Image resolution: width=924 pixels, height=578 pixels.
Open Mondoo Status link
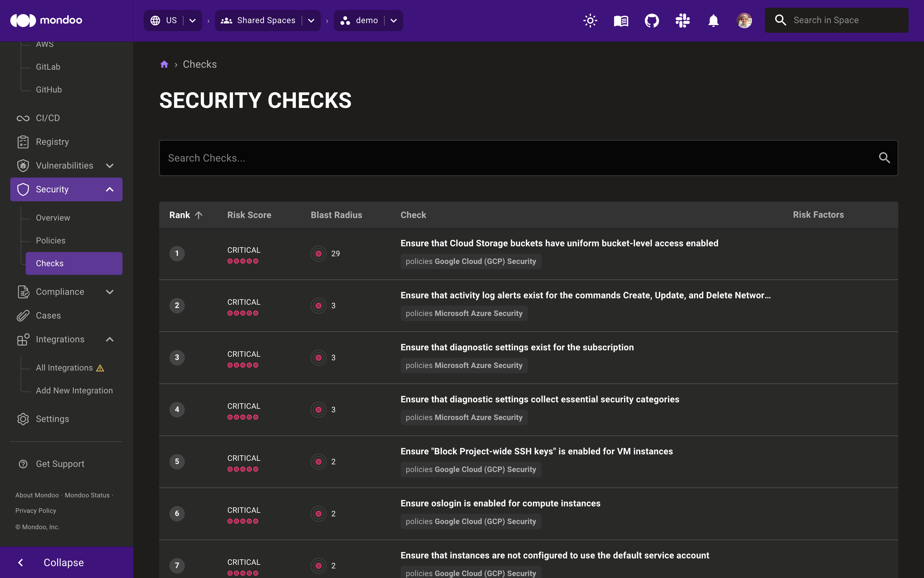click(x=87, y=495)
